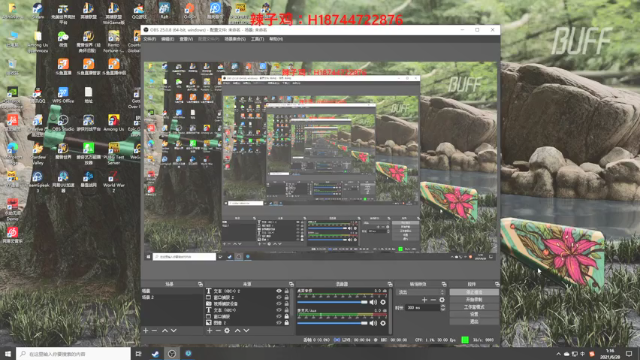Move source up in sources list
Screen dimensions: 640x360
(x=237, y=331)
